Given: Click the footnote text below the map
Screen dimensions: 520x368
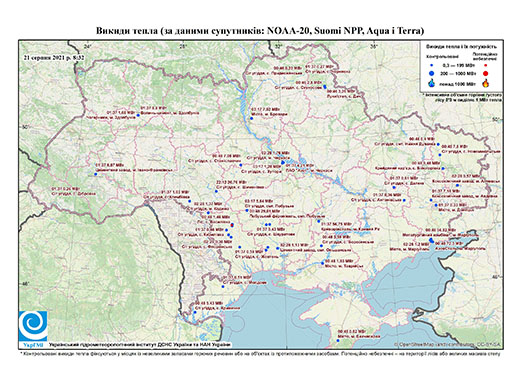Looking at the screenshot, I should click(x=260, y=353).
